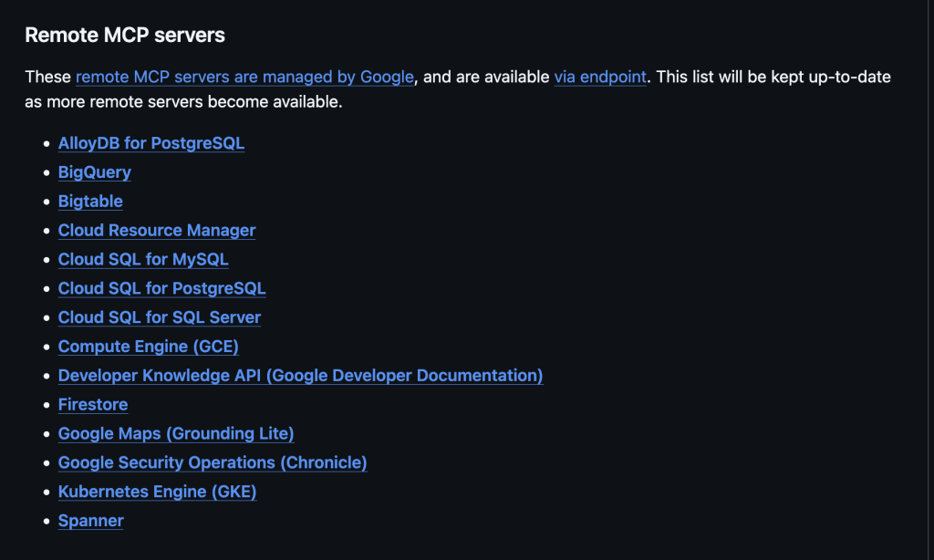
Task: Click the BigQuery link
Action: point(94,172)
